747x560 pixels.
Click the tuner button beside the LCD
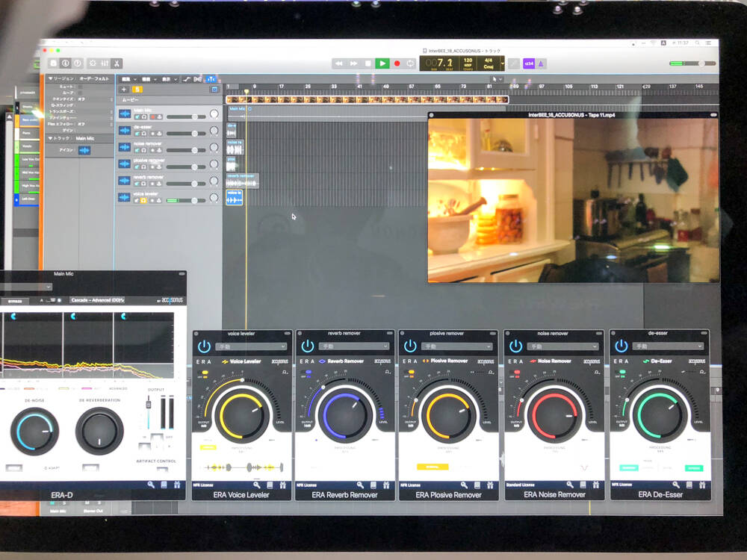[x=514, y=63]
